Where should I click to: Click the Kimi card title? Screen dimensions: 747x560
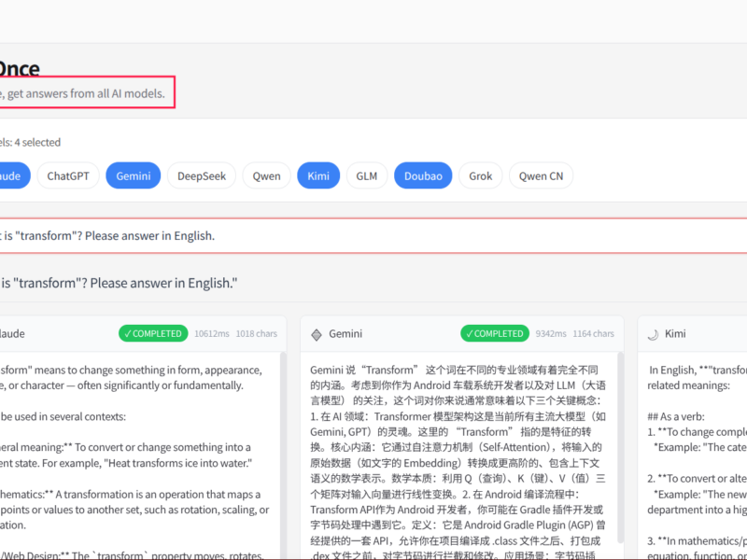[675, 333]
